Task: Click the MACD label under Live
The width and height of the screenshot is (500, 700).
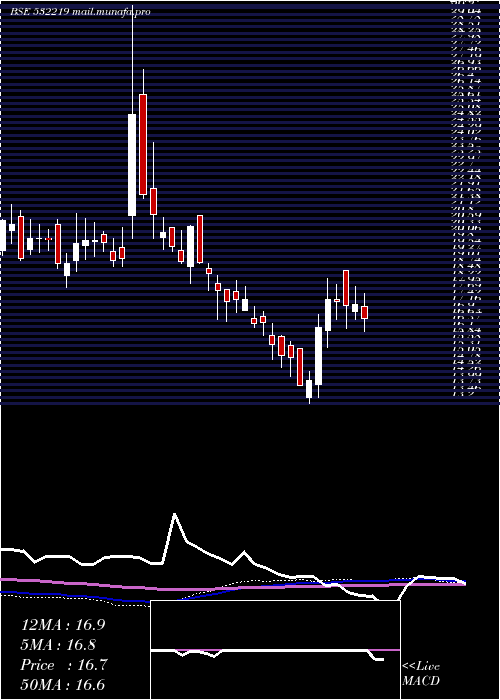Action: [421, 681]
